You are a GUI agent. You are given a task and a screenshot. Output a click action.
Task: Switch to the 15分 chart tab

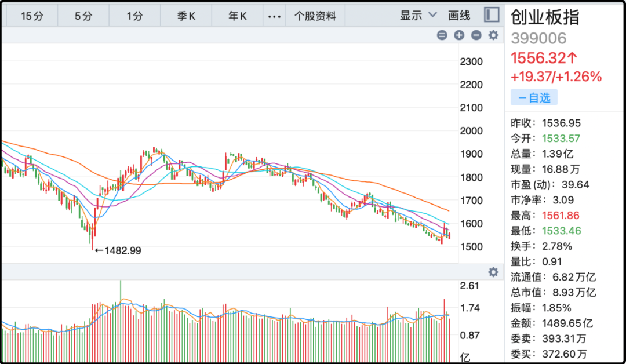tap(32, 16)
